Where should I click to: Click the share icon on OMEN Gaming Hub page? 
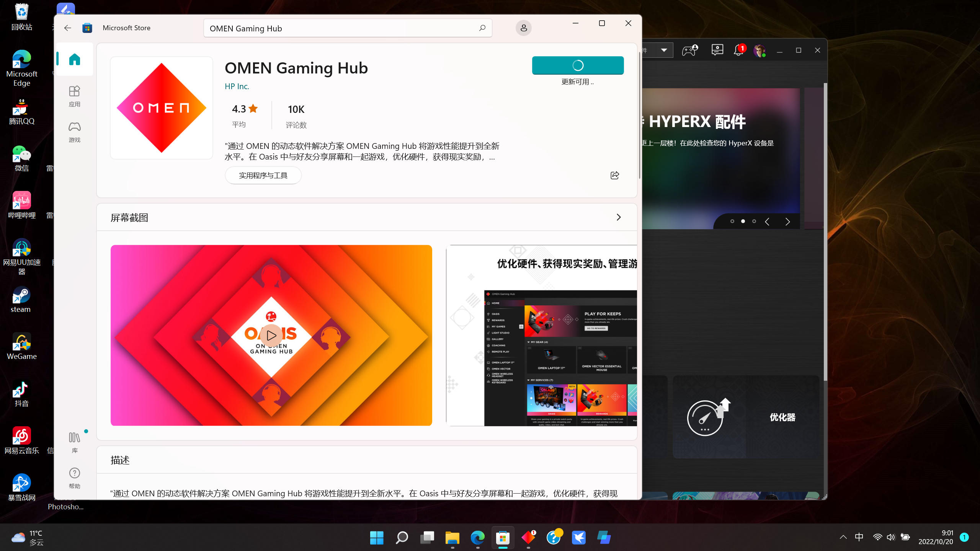[614, 175]
